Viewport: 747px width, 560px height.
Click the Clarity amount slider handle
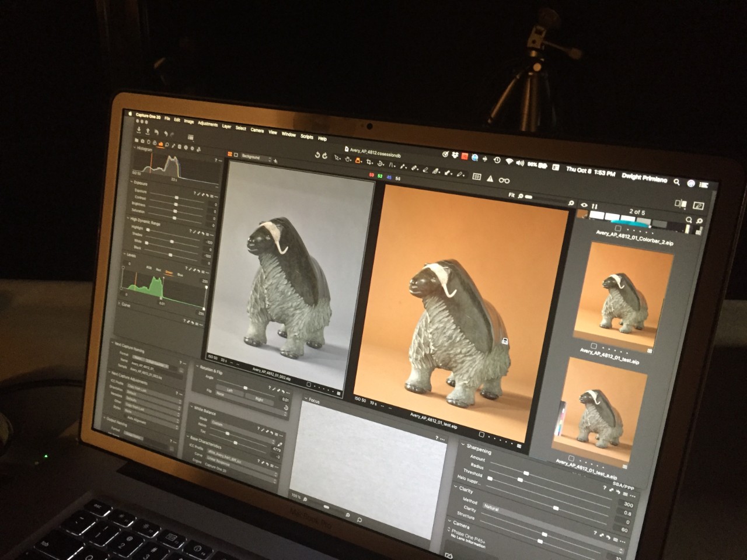coord(544,534)
